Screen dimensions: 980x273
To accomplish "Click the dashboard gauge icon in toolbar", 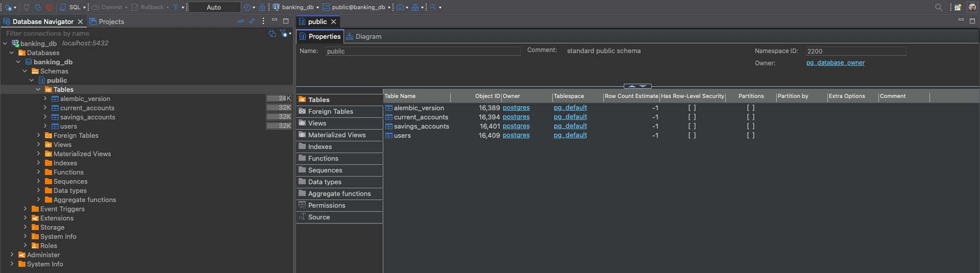I will [x=400, y=7].
